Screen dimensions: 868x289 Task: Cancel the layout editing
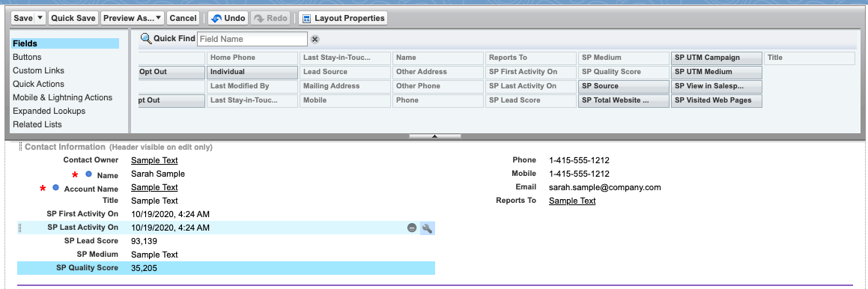(183, 18)
